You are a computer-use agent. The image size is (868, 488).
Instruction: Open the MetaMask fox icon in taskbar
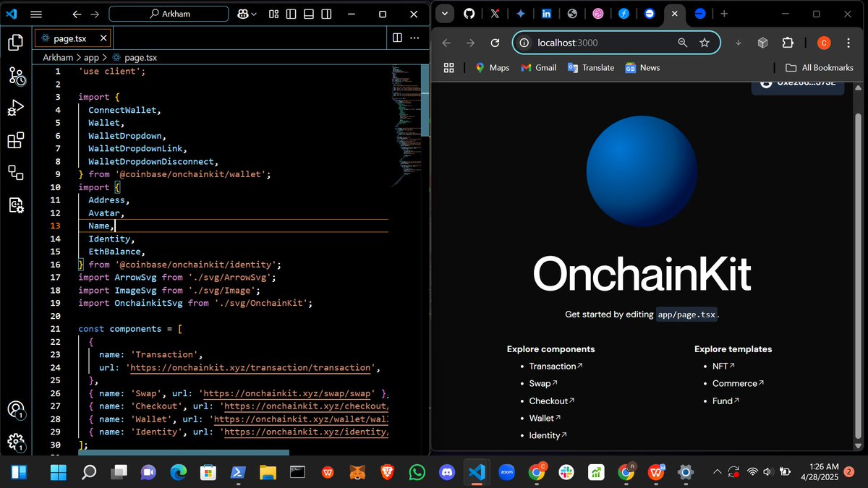pyautogui.click(x=358, y=472)
